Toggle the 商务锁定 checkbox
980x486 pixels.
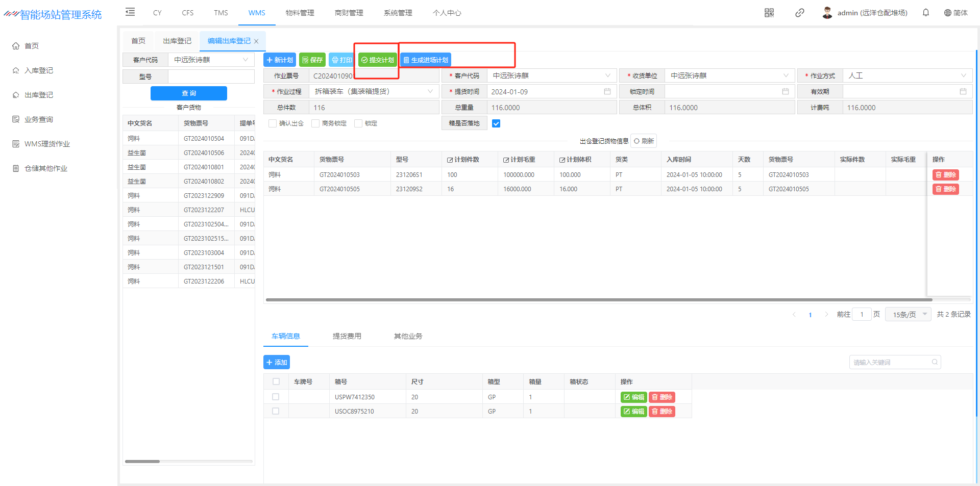tap(315, 123)
